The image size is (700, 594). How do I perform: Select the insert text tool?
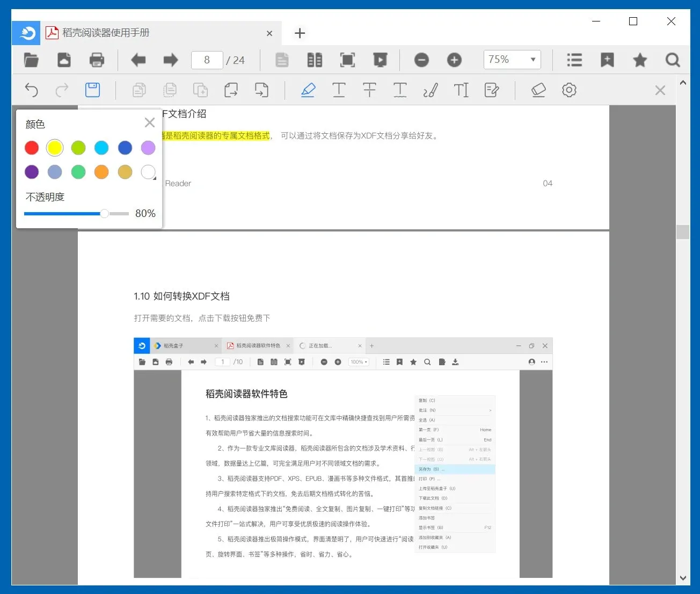click(x=461, y=90)
